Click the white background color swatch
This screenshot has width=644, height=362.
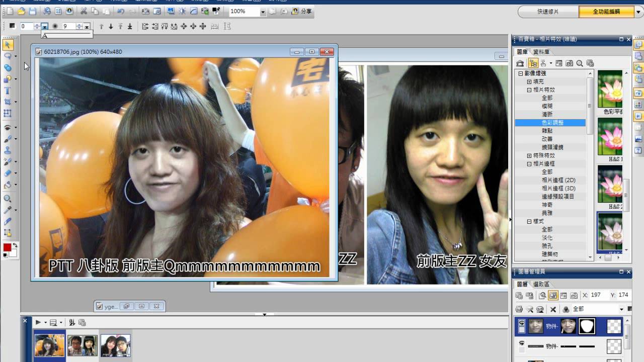pyautogui.click(x=13, y=253)
